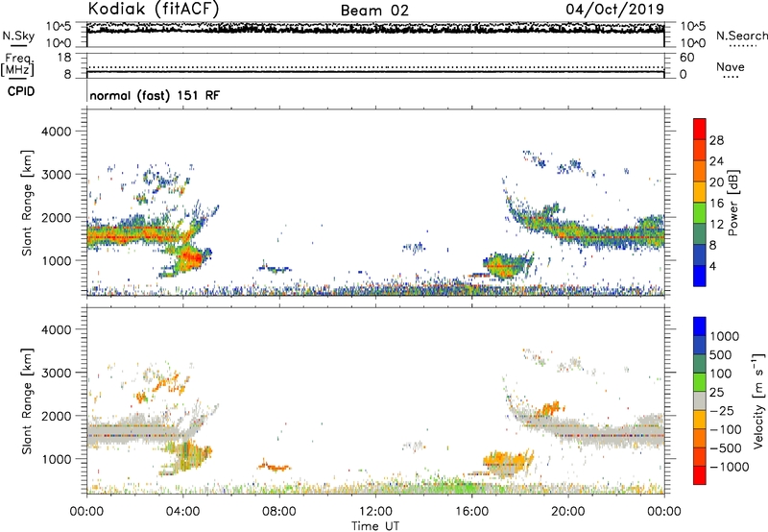The height and width of the screenshot is (532, 768).
Task: Click the "4000" tick on power panel
Action: click(x=56, y=132)
